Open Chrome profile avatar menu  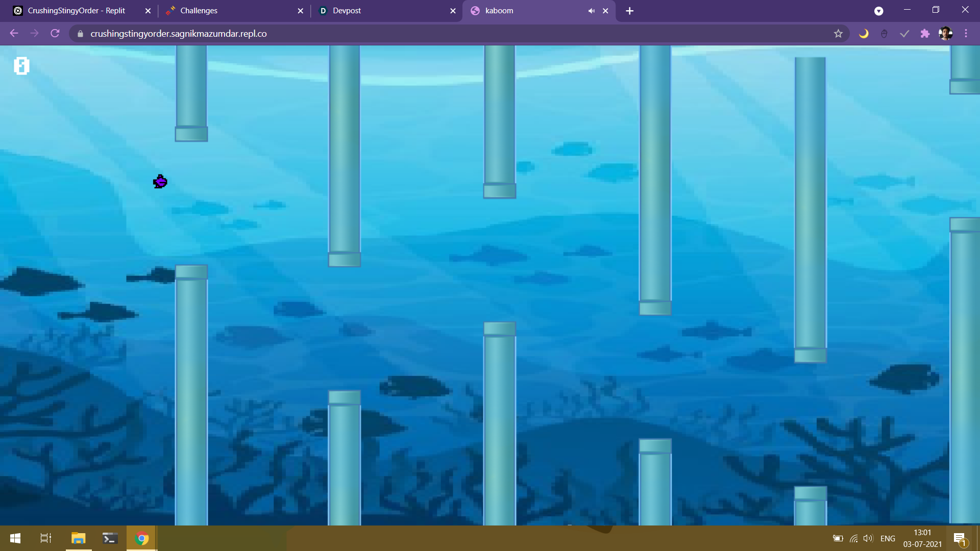tap(945, 34)
